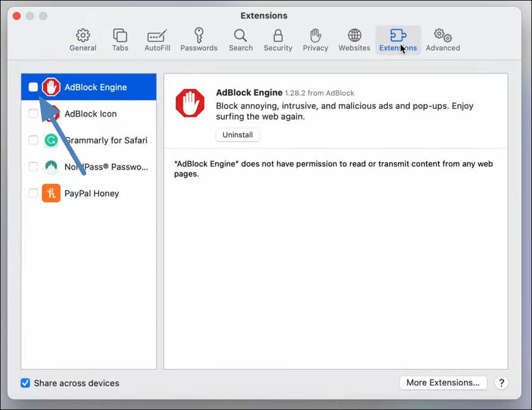Click the AdBlock stop-sign icon in details panel
This screenshot has width=532, height=410.
(x=190, y=102)
